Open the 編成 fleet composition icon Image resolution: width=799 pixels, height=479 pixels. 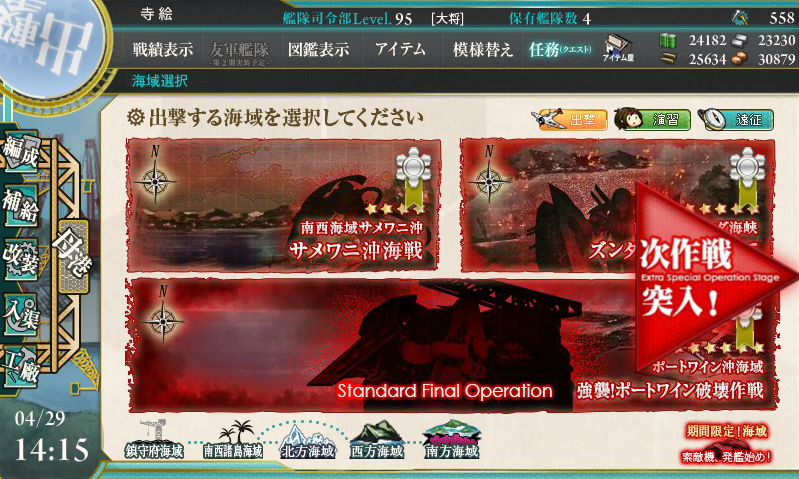[21, 151]
